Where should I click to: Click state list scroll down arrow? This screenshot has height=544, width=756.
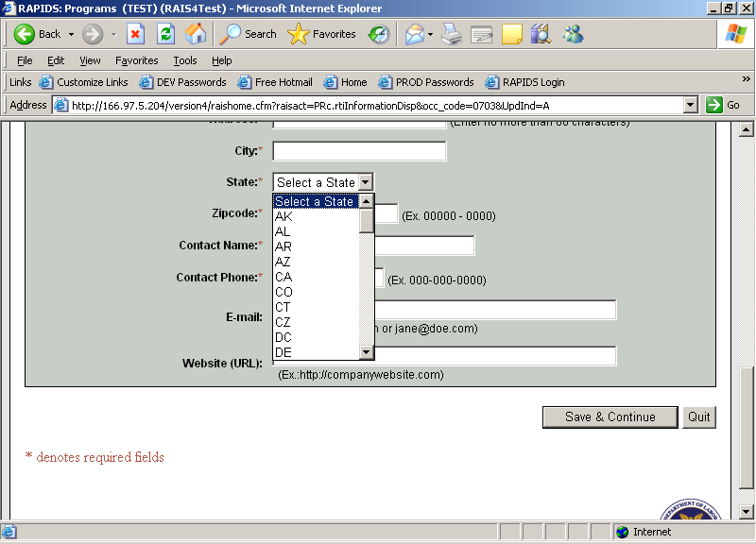[x=367, y=352]
